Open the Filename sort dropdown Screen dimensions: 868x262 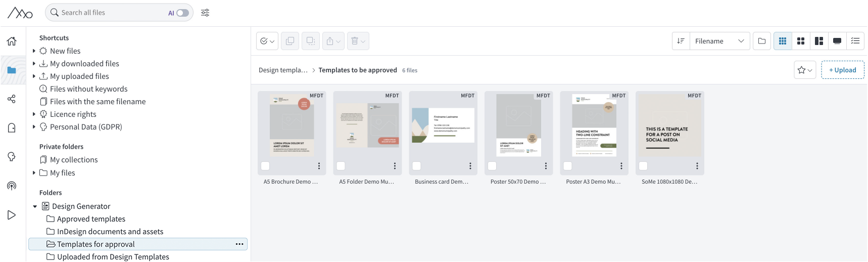tap(719, 41)
